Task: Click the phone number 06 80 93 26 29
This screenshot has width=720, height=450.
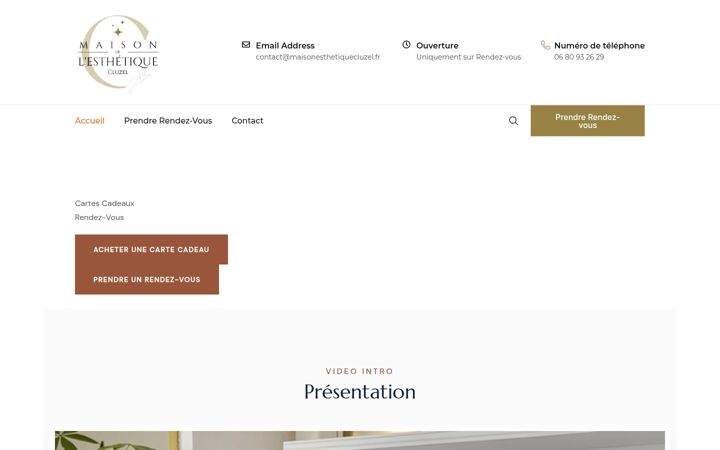Action: coord(579,57)
